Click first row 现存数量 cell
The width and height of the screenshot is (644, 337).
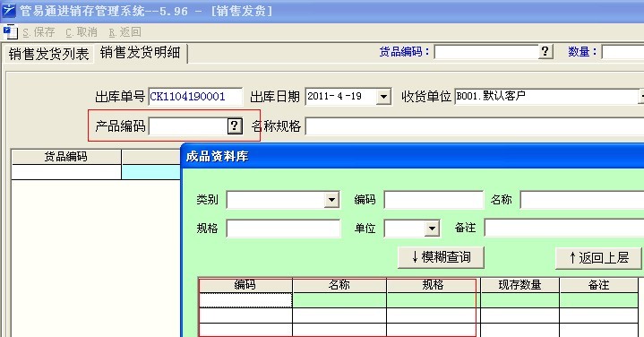(519, 300)
